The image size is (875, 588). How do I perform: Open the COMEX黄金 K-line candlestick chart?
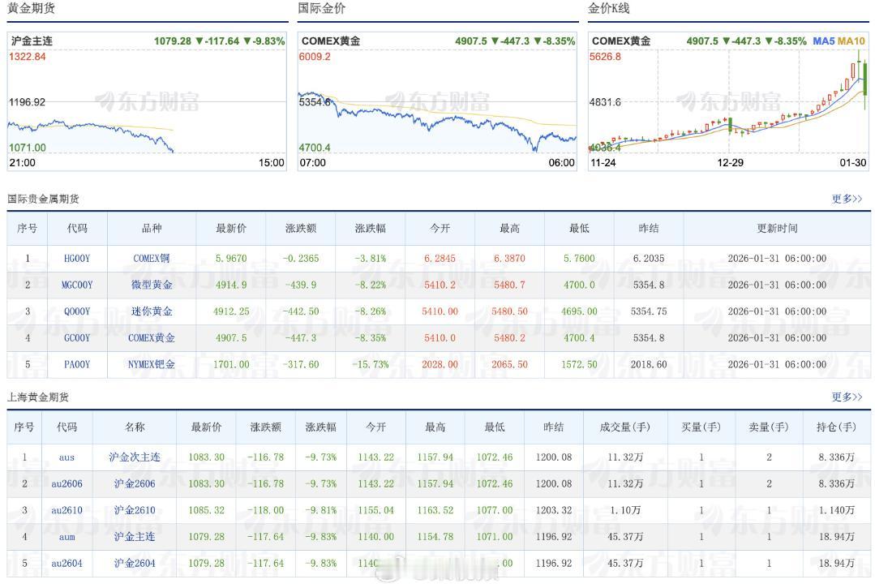point(728,101)
